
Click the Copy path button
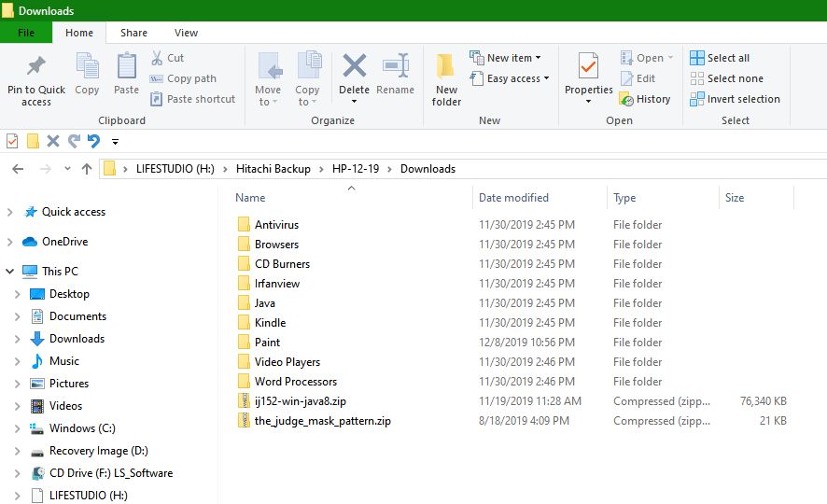click(183, 78)
